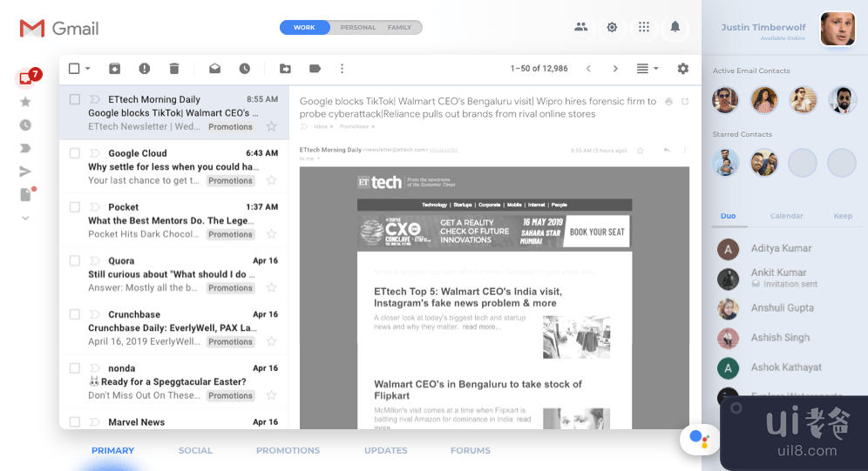Open the inbox icon with 7 badge

26,78
